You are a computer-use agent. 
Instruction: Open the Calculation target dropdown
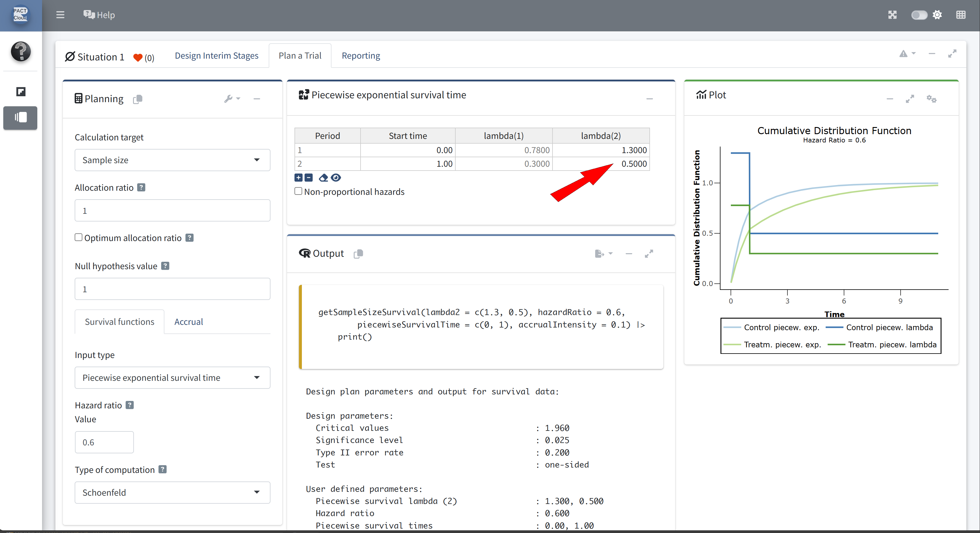pos(172,160)
